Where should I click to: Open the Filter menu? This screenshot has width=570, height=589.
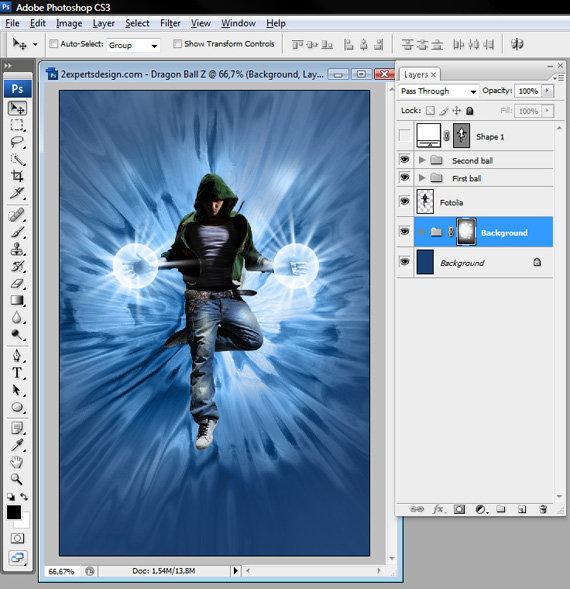(x=170, y=23)
